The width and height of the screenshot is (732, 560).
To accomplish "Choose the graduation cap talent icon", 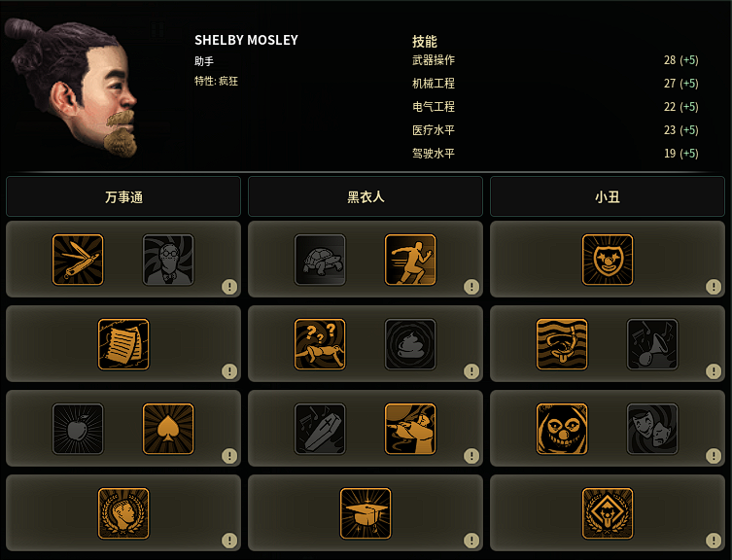I will [366, 513].
